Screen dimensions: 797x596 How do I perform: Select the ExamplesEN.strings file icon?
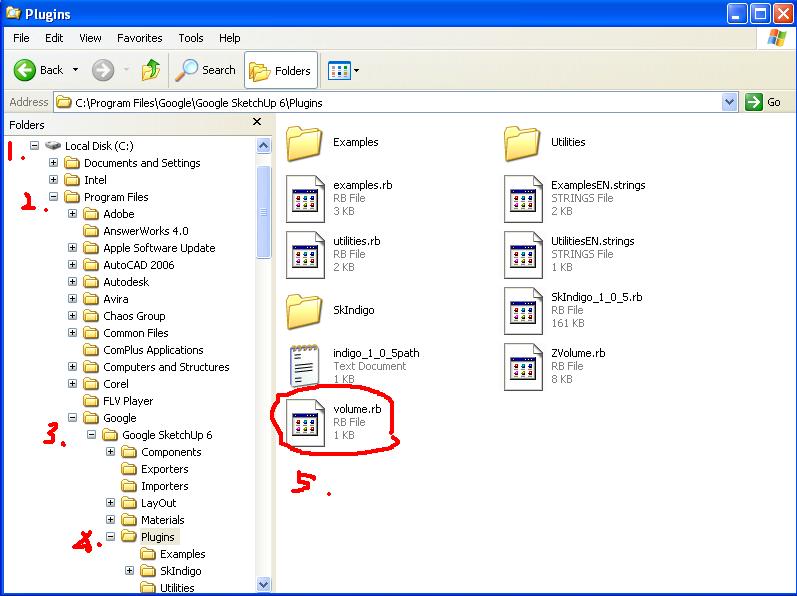pyautogui.click(x=523, y=199)
